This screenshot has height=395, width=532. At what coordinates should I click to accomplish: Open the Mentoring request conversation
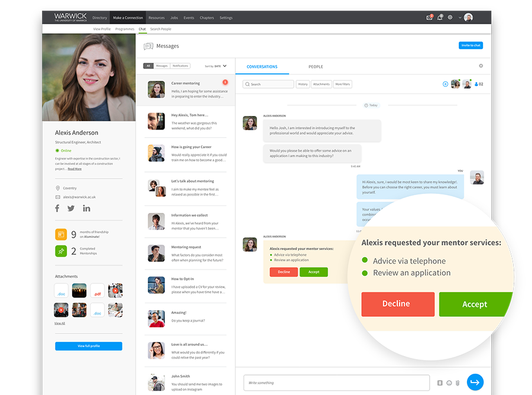click(x=186, y=254)
